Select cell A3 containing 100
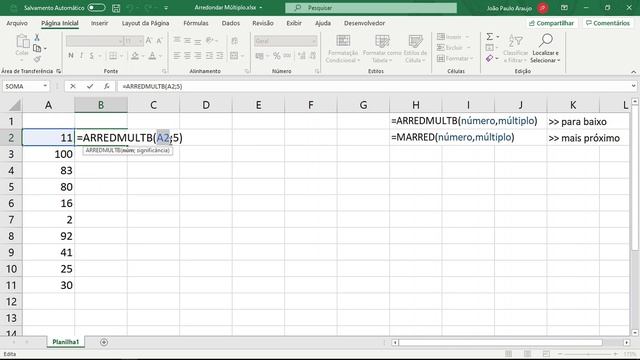The width and height of the screenshot is (640, 360). coord(48,154)
